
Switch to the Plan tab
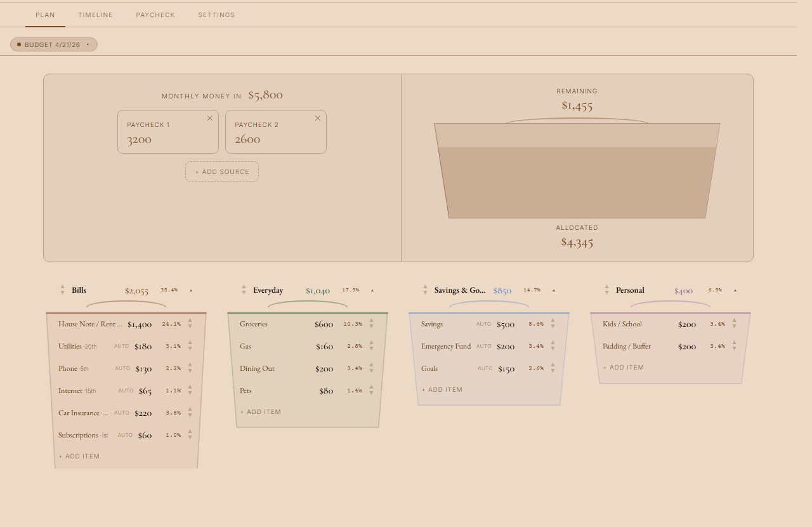[x=45, y=15]
